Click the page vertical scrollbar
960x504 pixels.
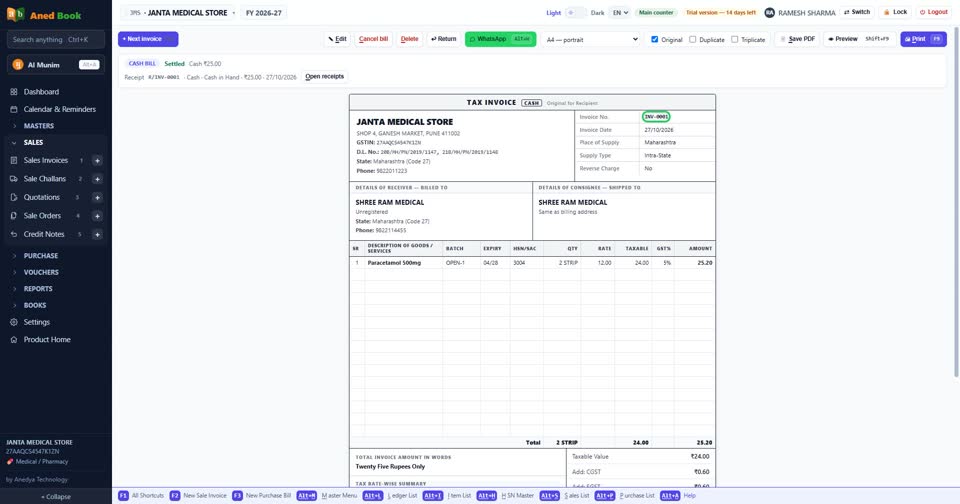coord(957,202)
